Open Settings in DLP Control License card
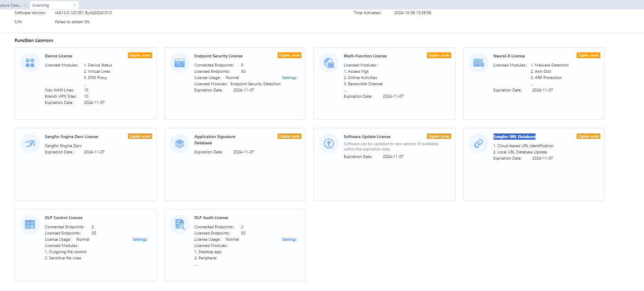Screen dimensions: 644x291 pos(140,239)
